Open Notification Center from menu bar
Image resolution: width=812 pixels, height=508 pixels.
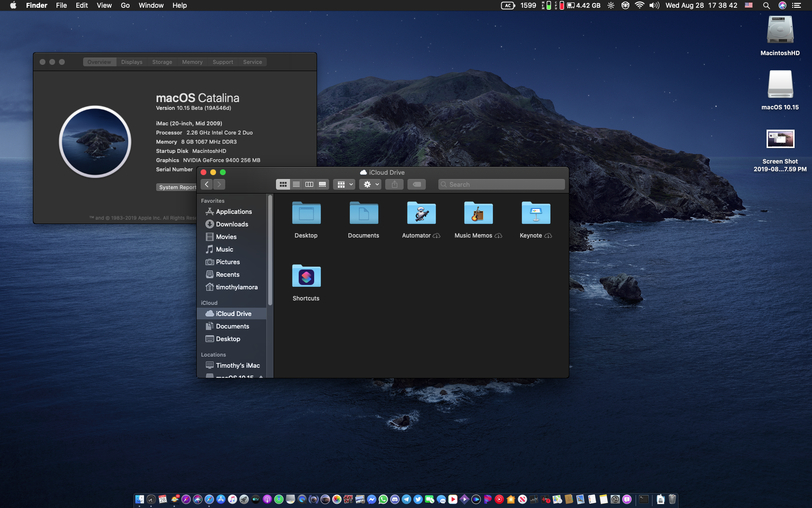click(797, 5)
